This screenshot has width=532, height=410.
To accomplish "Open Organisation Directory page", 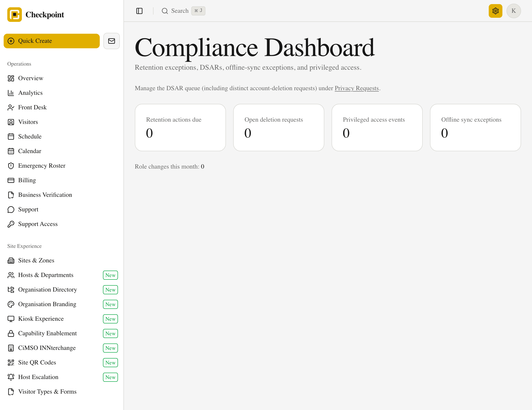I will (x=62, y=290).
